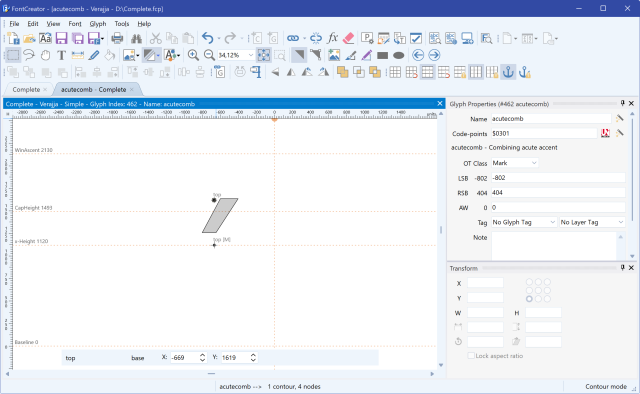Open the Font menu
Viewport: 640px width, 394px height.
point(75,24)
